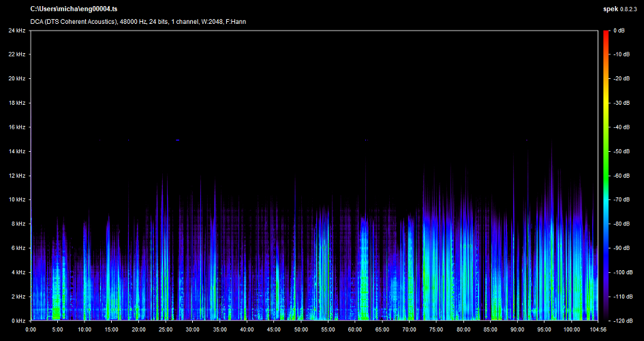Image resolution: width=644 pixels, height=341 pixels.
Task: Click the 50:00 time axis marker
Action: coord(301,329)
